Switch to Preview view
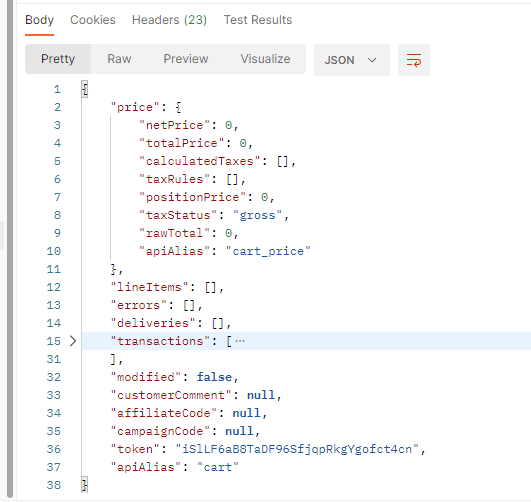This screenshot has height=502, width=531. [x=186, y=59]
